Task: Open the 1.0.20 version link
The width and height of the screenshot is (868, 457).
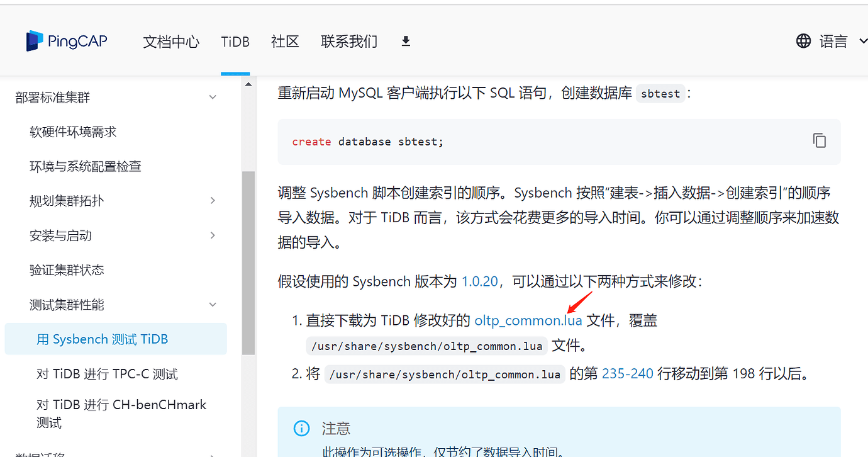Action: (x=479, y=281)
